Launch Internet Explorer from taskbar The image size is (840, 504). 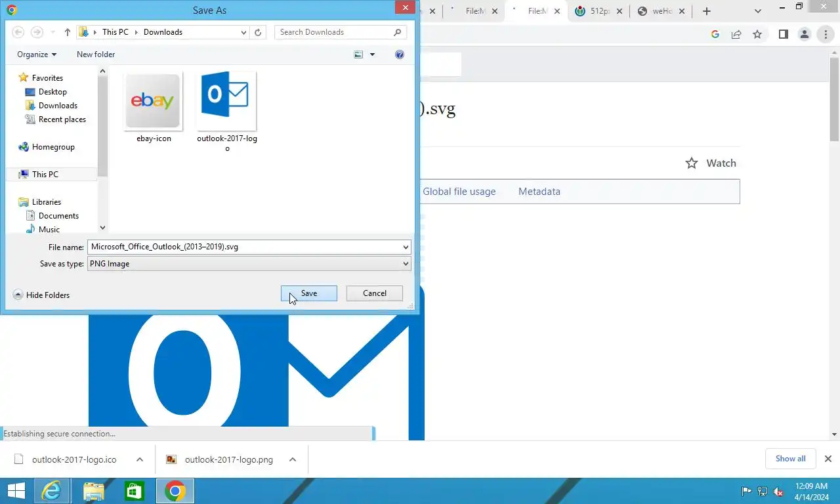pyautogui.click(x=51, y=491)
